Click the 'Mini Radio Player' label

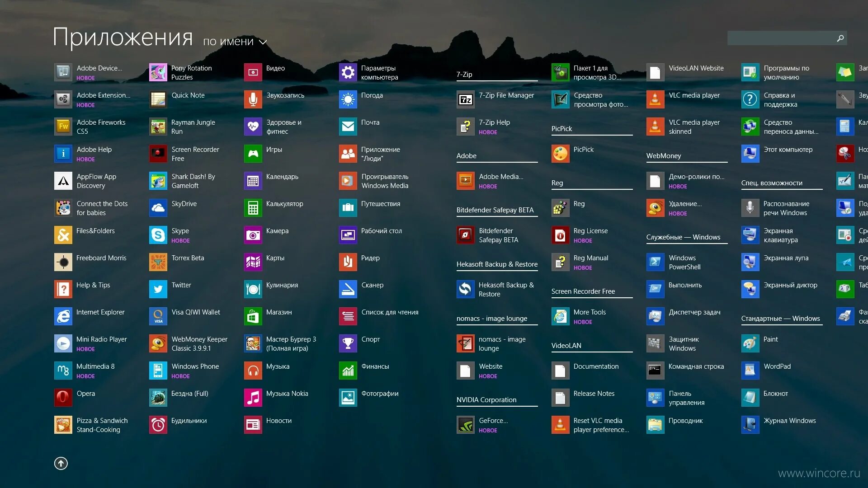pos(102,339)
